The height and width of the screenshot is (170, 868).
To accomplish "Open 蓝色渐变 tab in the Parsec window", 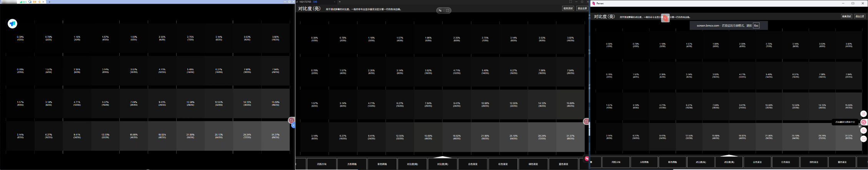I will (x=842, y=162).
